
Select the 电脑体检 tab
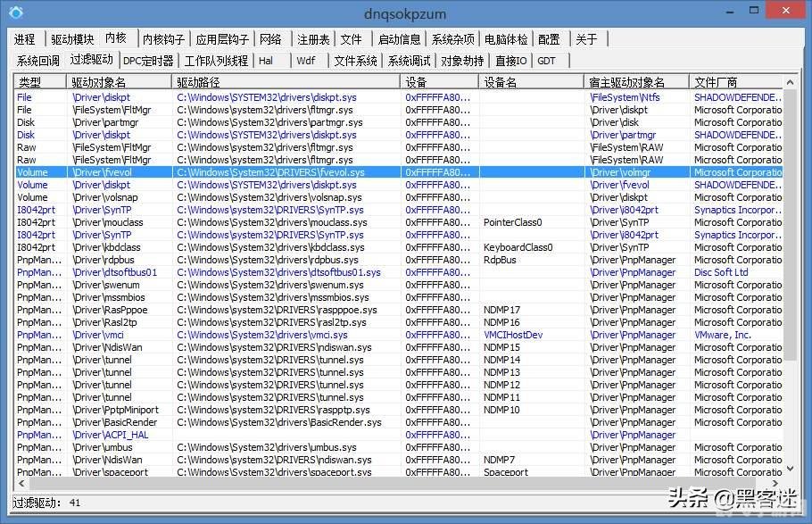(x=506, y=39)
